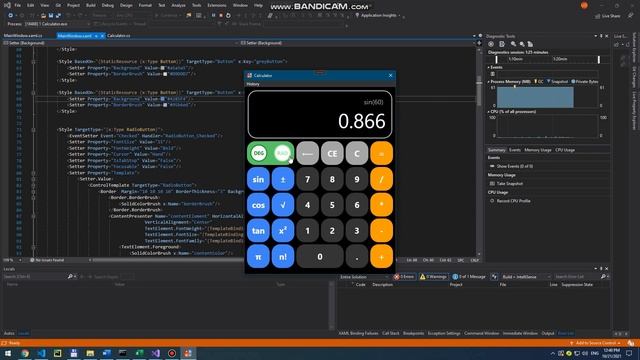
Task: Open the Debug menu
Action: (x=108, y=5)
